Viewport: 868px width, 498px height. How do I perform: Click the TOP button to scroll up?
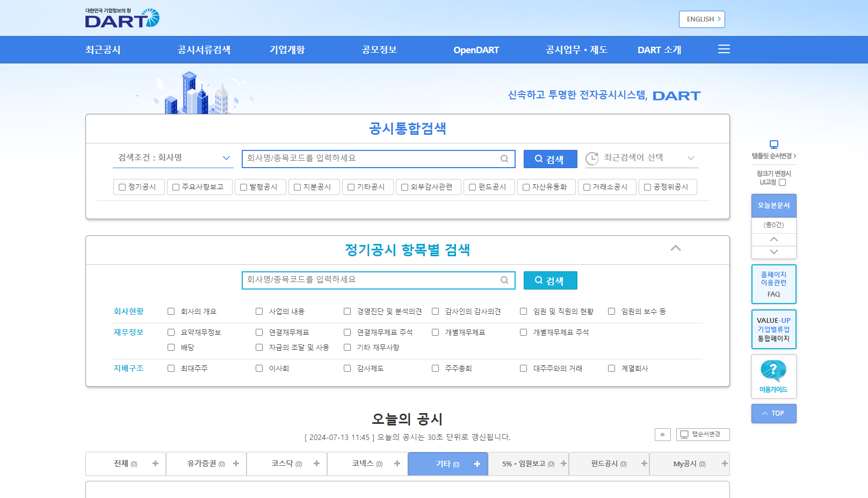pos(773,413)
